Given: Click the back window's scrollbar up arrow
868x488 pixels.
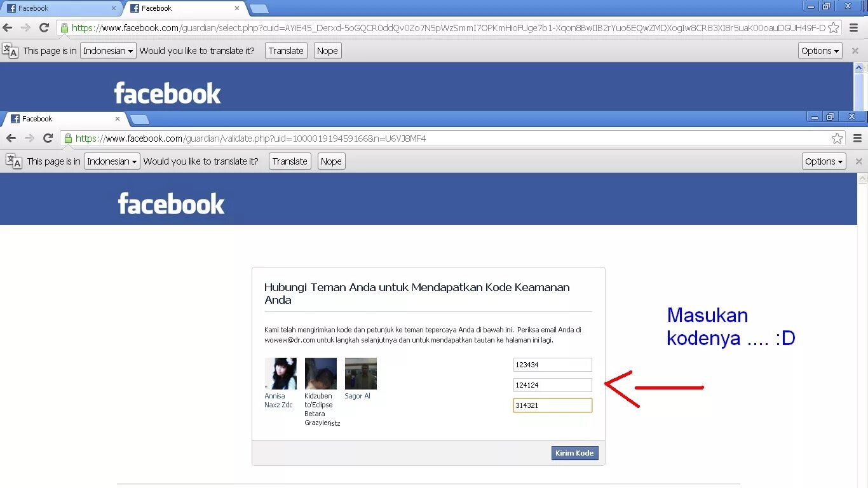Looking at the screenshot, I should point(859,67).
